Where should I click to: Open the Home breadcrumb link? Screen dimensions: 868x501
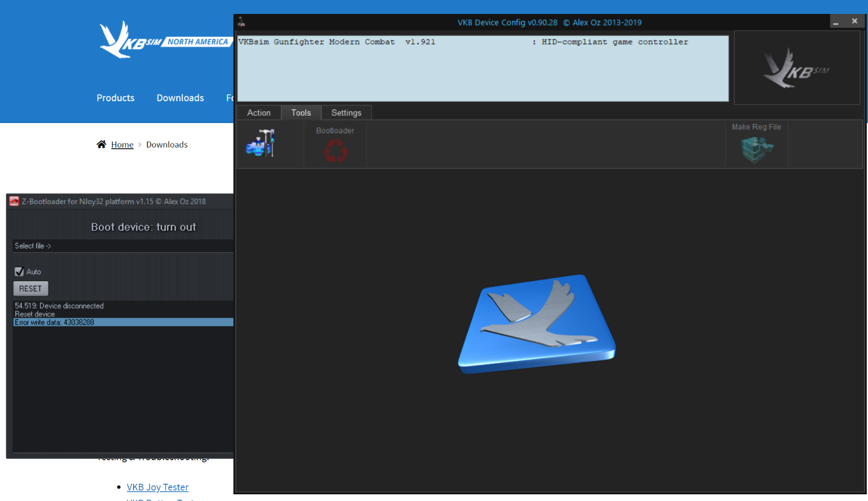(122, 145)
